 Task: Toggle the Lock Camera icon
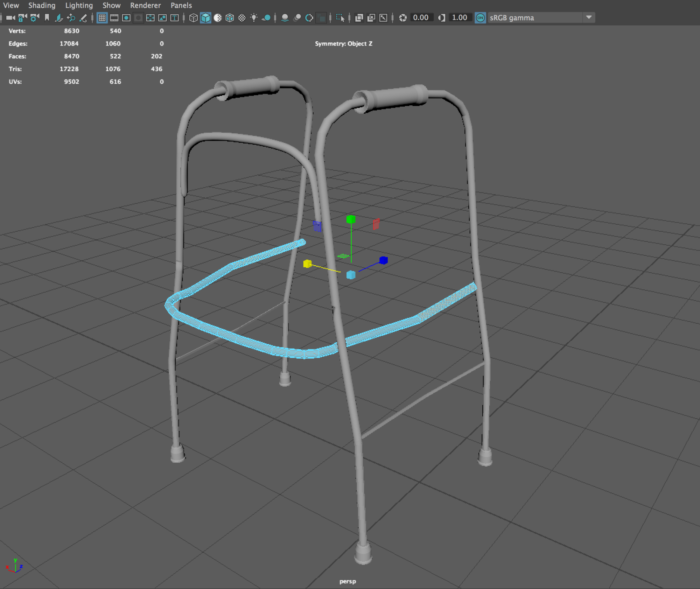coord(23,17)
